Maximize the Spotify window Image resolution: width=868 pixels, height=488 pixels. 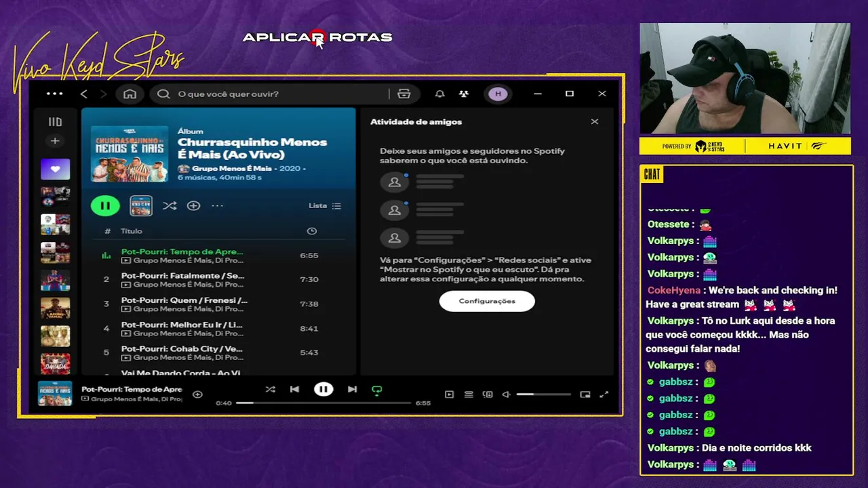click(x=570, y=94)
